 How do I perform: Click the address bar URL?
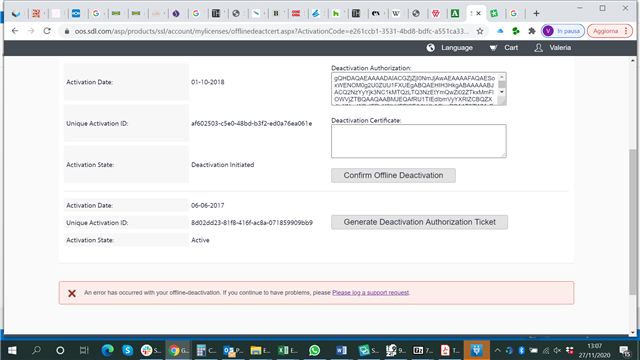coord(271,31)
